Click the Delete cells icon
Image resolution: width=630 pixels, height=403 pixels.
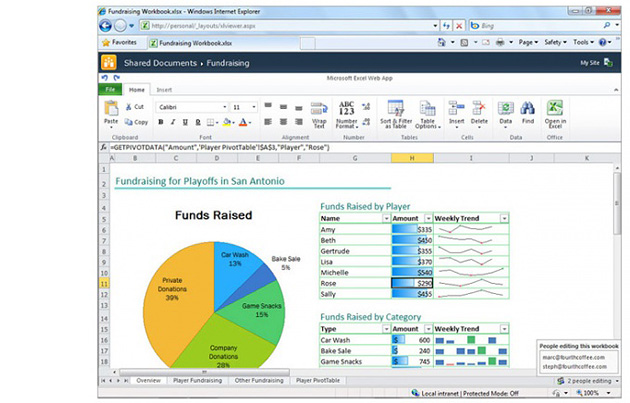point(479,111)
